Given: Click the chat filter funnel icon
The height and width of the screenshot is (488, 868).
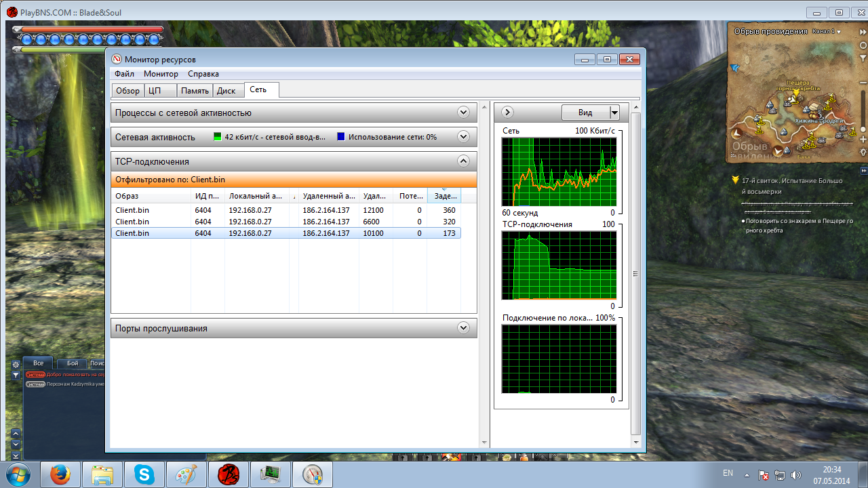Looking at the screenshot, I should coord(16,375).
